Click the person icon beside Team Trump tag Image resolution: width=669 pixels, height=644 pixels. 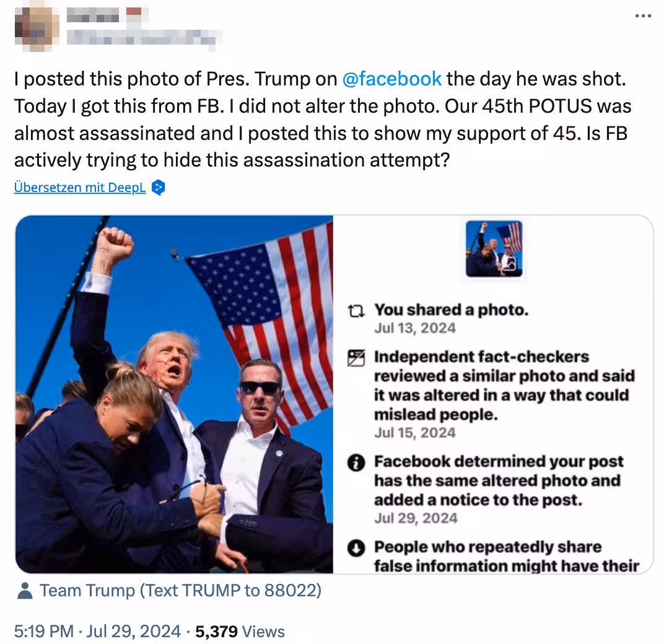(25, 591)
